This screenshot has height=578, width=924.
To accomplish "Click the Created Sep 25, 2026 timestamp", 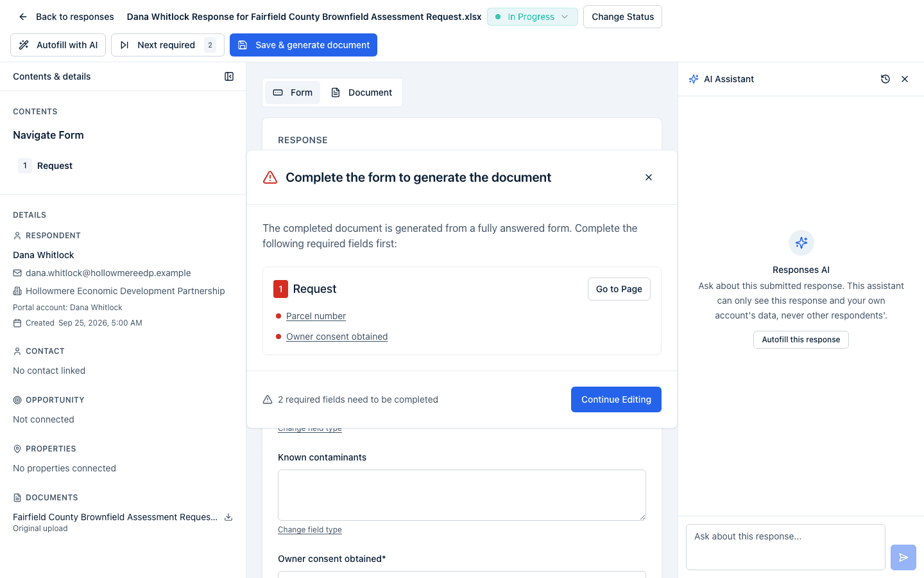I will click(84, 323).
